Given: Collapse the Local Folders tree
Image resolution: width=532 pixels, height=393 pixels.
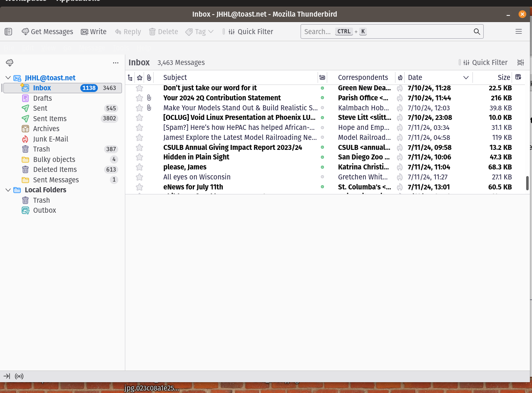Looking at the screenshot, I should coord(8,190).
